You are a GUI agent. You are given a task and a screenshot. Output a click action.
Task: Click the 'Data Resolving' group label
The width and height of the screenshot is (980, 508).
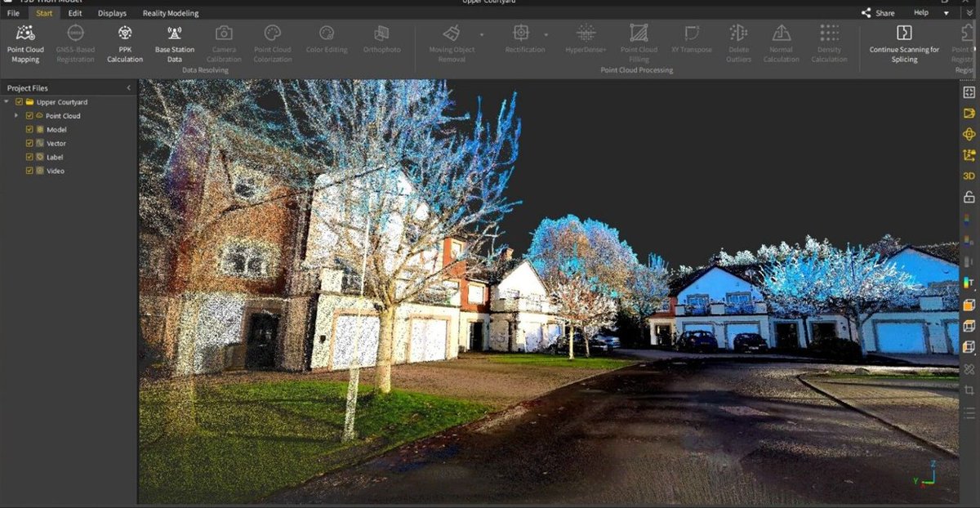click(x=205, y=70)
